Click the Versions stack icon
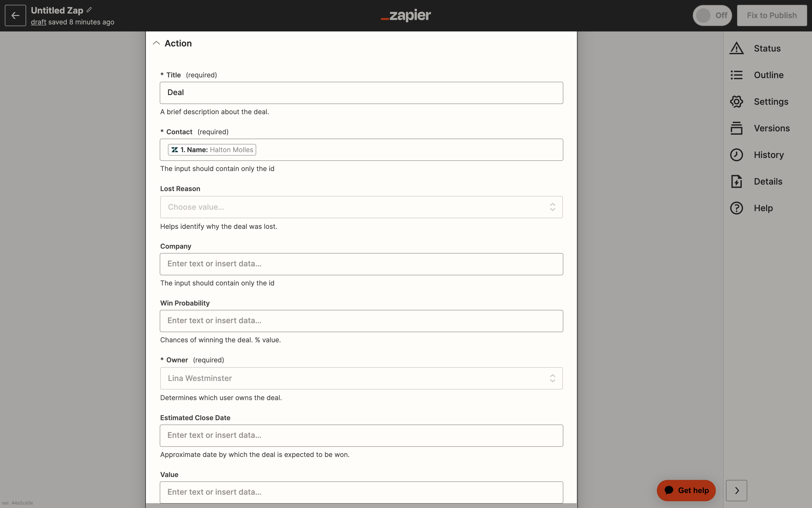812x508 pixels. coord(737,128)
